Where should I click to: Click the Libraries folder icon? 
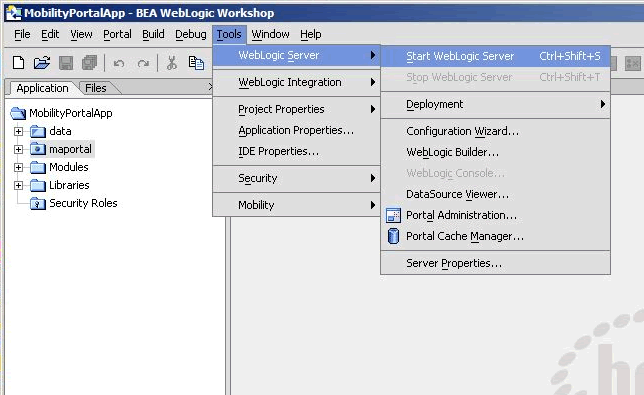(x=38, y=185)
